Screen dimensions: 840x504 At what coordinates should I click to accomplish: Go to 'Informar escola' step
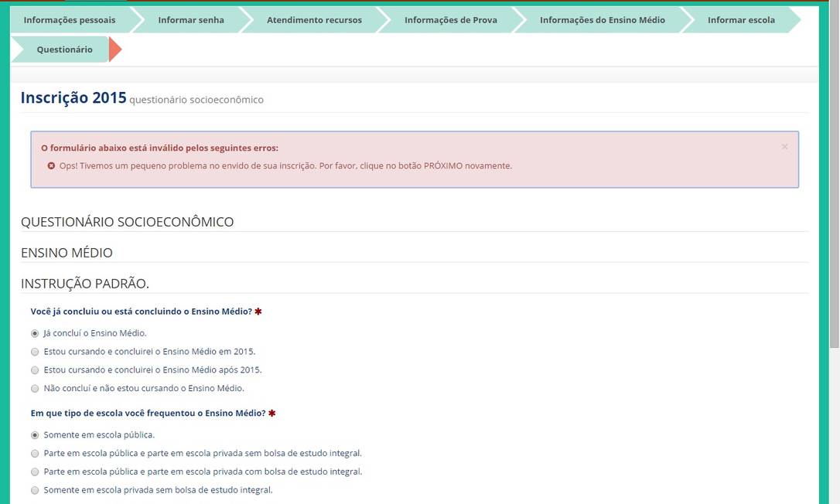740,20
